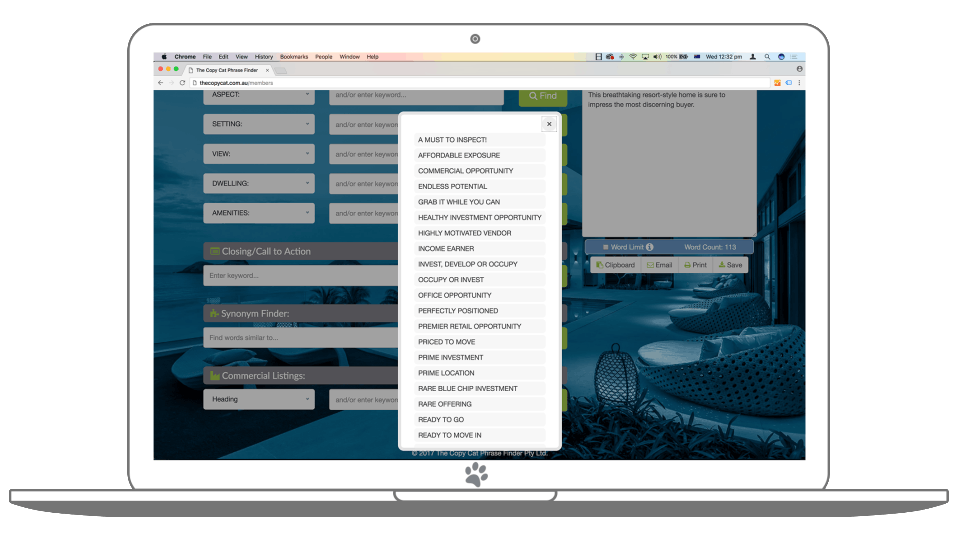The height and width of the screenshot is (551, 960).
Task: Open the Window menu
Action: 350,57
